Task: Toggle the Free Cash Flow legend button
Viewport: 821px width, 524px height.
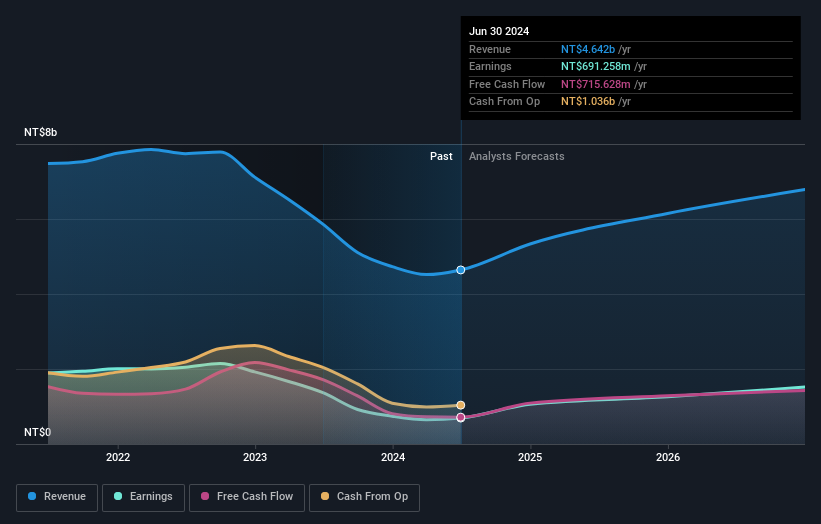Action: [x=247, y=497]
